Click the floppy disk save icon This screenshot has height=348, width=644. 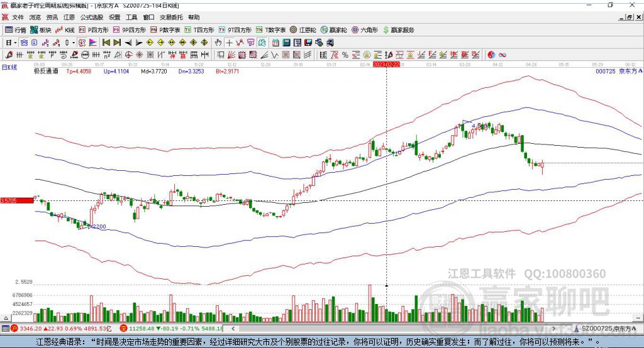click(308, 43)
